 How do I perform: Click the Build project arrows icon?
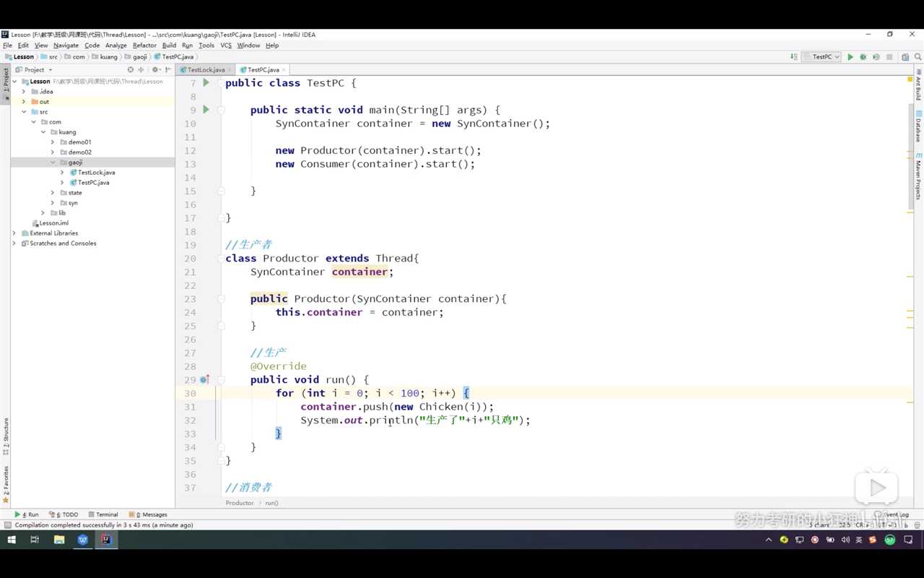click(x=794, y=56)
